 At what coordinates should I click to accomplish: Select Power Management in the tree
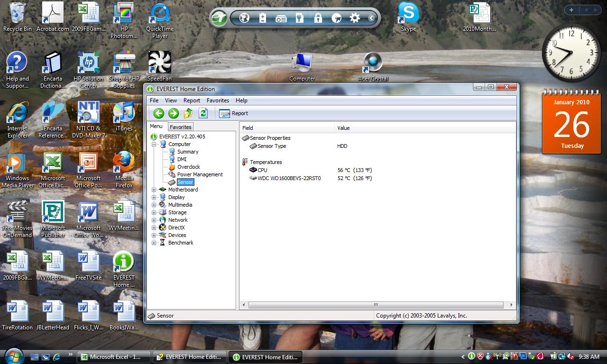coord(200,174)
